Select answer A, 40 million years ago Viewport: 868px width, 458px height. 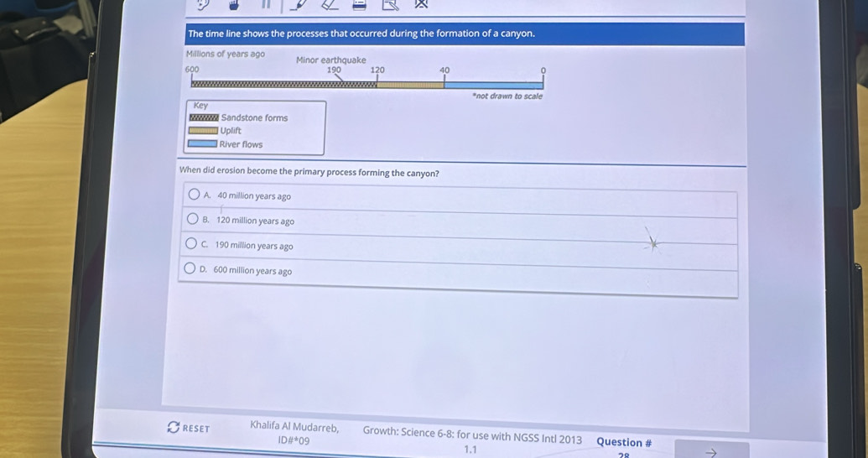(195, 195)
